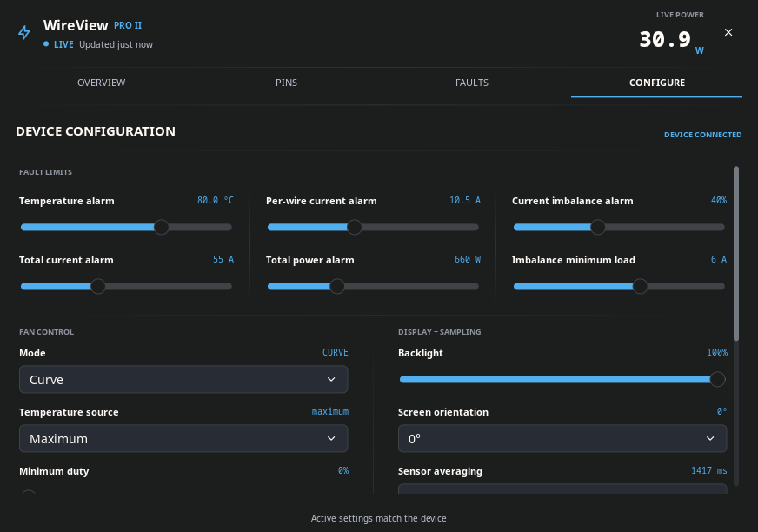Change the Imbalance minimum load slider
The image size is (758, 532).
619,286
